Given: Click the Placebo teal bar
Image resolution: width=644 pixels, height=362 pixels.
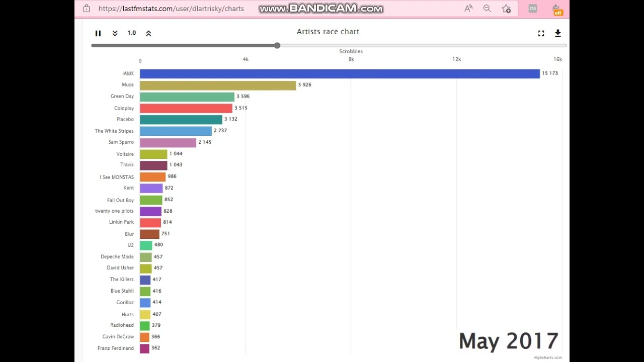Looking at the screenshot, I should (x=181, y=120).
